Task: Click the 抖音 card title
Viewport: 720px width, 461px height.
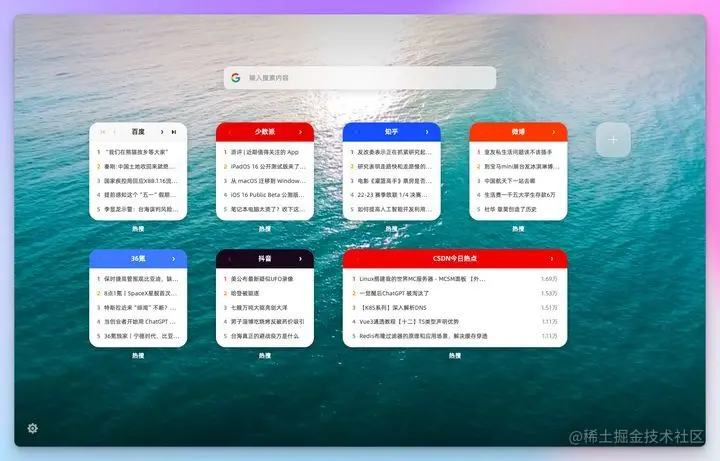Action: point(265,259)
